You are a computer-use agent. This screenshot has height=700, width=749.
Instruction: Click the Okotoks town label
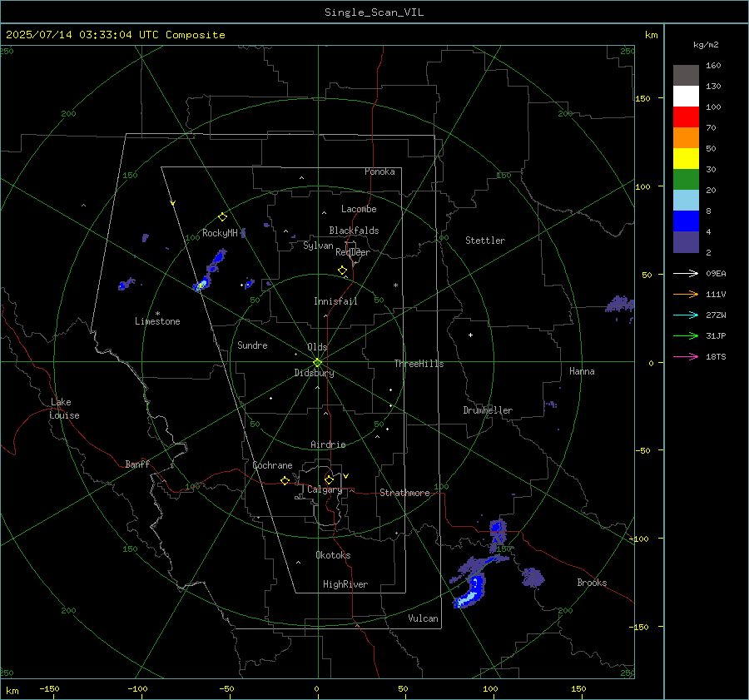coord(333,555)
